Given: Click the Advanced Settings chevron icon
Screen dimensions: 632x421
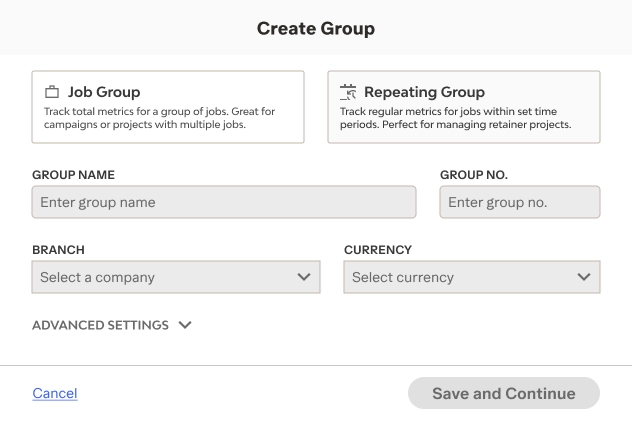Looking at the screenshot, I should (185, 325).
